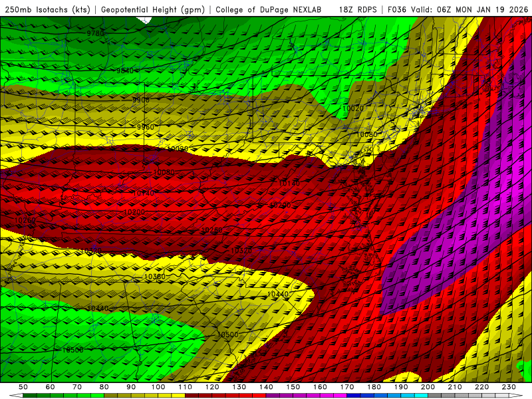Click the 9780 height contour label
The image size is (532, 399).
pyautogui.click(x=95, y=33)
